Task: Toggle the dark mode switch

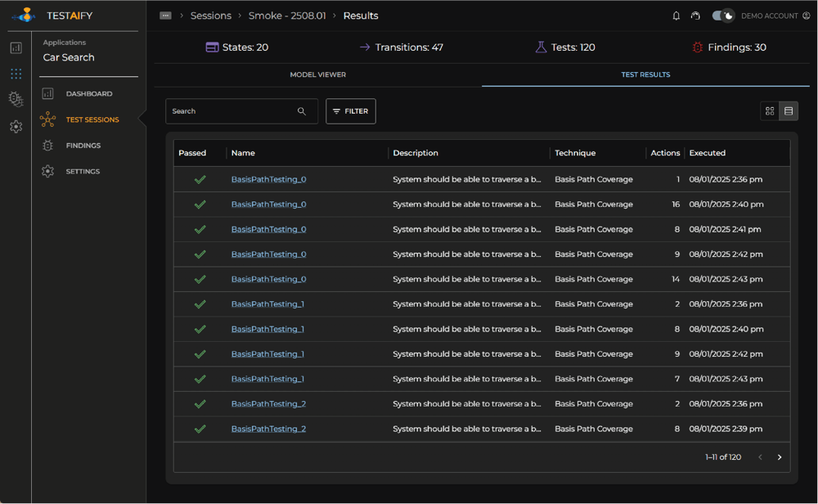Action: pyautogui.click(x=722, y=16)
